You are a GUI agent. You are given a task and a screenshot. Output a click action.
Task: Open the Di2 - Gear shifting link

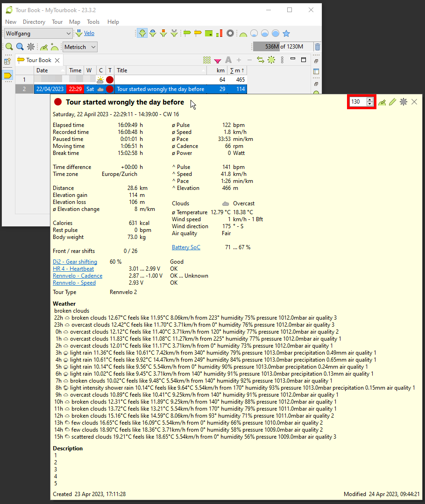75,261
